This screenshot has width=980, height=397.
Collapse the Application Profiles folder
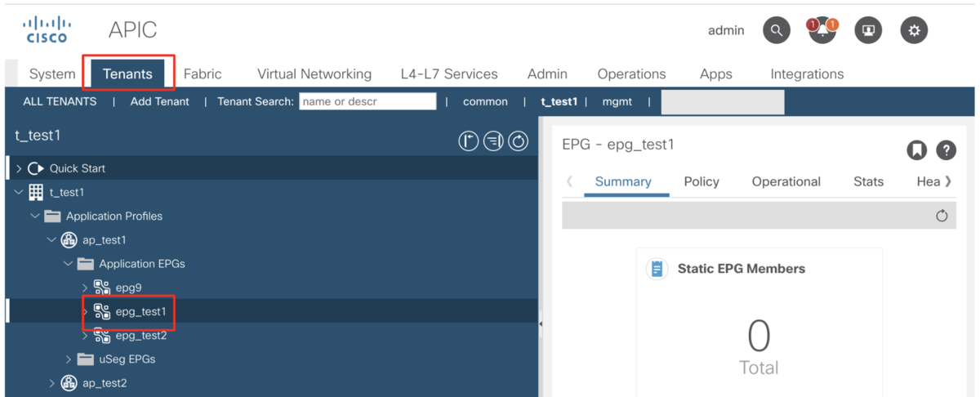(x=35, y=216)
